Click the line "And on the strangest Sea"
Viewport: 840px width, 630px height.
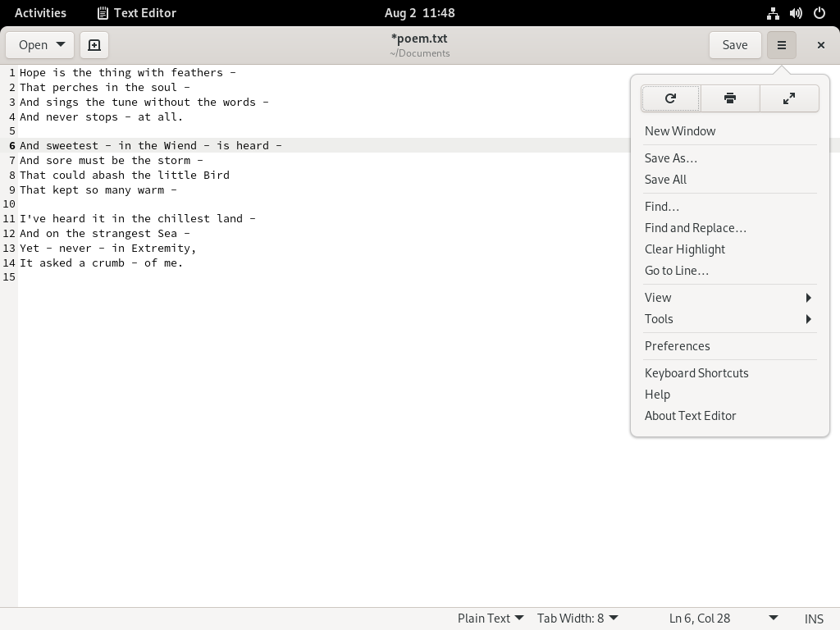104,233
